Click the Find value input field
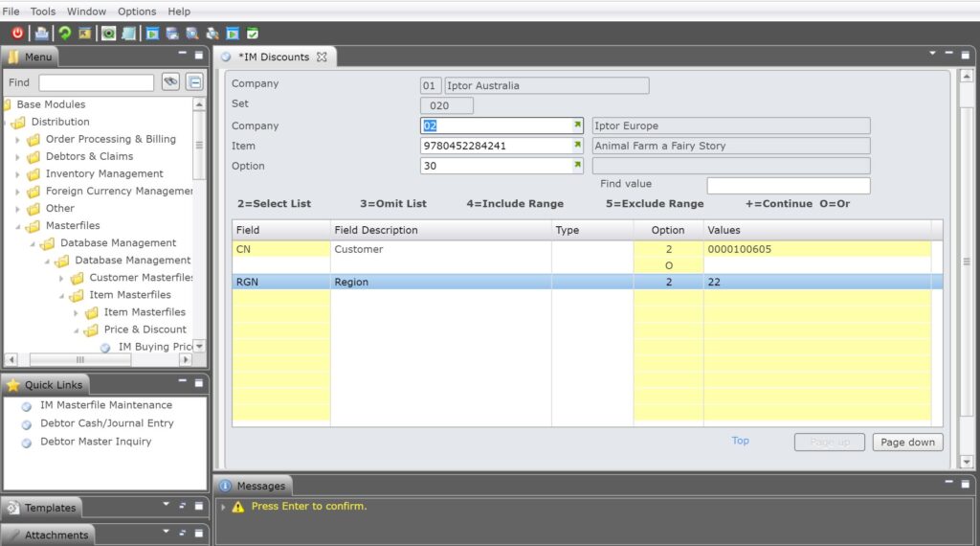The image size is (980, 546). pos(788,186)
